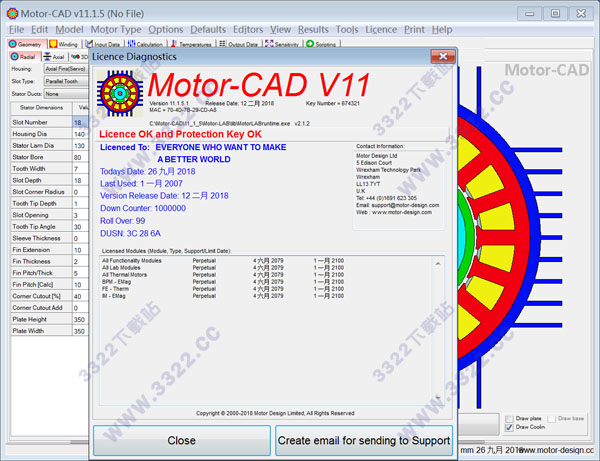Click the Temperatures tab icon
The image size is (600, 461).
(174, 44)
